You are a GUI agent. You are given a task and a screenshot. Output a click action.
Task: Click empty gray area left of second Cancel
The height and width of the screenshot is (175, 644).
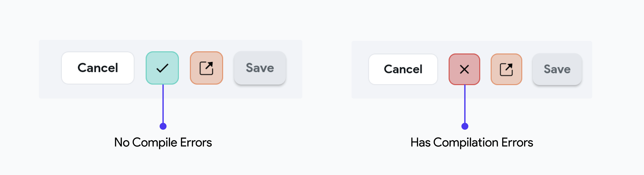pyautogui.click(x=360, y=70)
